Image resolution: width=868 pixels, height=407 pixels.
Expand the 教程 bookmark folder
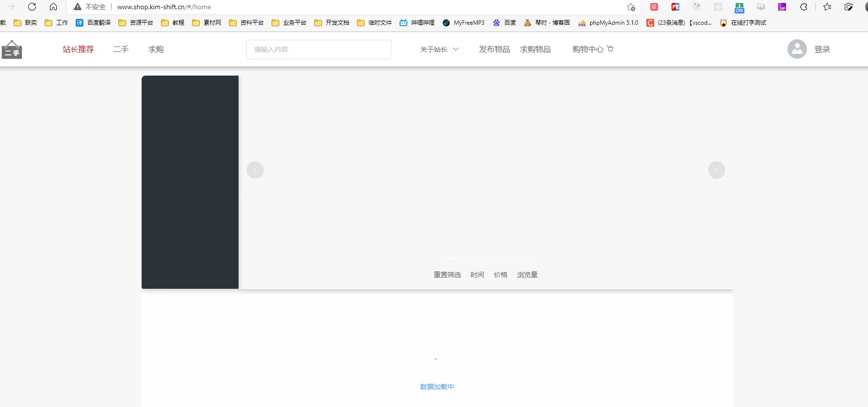[173, 23]
